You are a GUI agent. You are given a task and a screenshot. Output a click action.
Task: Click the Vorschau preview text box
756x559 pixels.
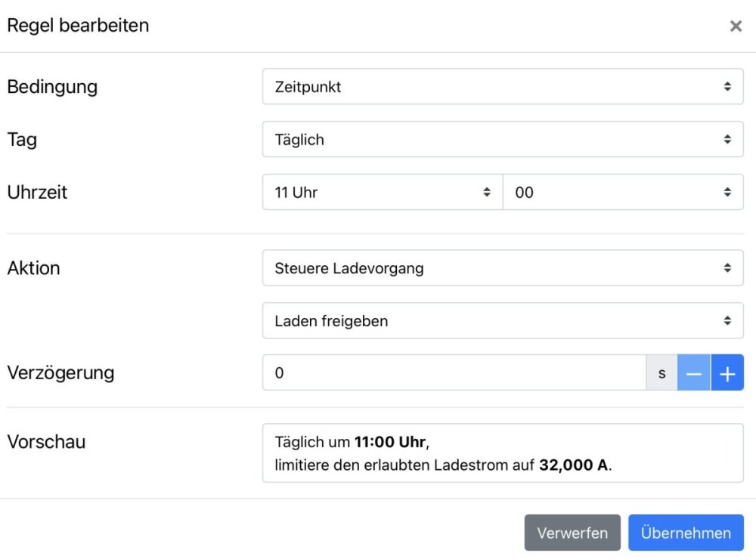click(x=503, y=453)
